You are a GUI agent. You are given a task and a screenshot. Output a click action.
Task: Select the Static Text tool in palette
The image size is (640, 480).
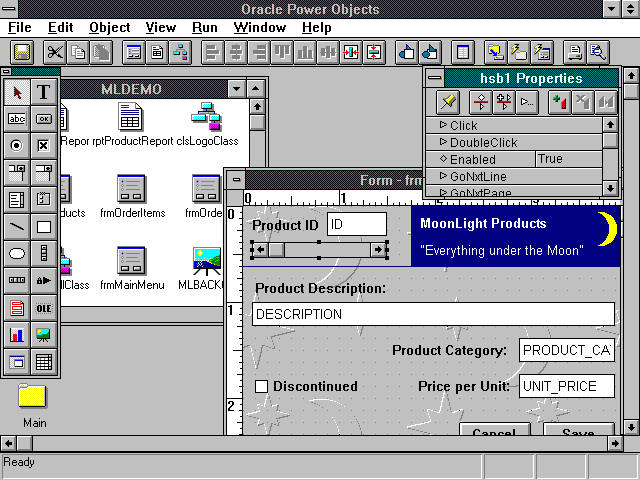[44, 93]
